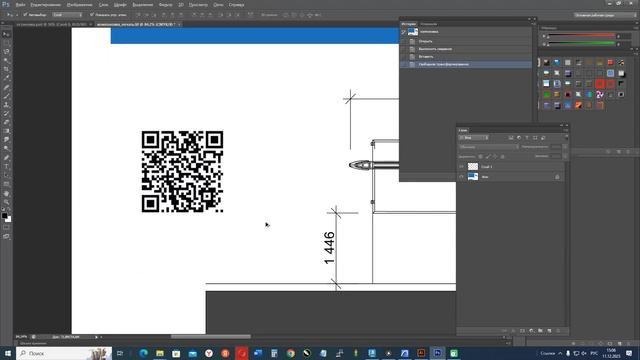Click the foreground color swatch
The height and width of the screenshot is (360, 640).
point(4,216)
